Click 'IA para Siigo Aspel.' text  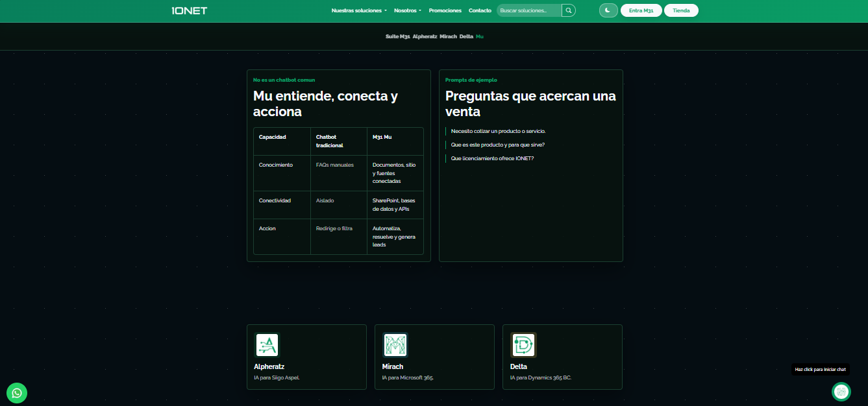point(277,377)
